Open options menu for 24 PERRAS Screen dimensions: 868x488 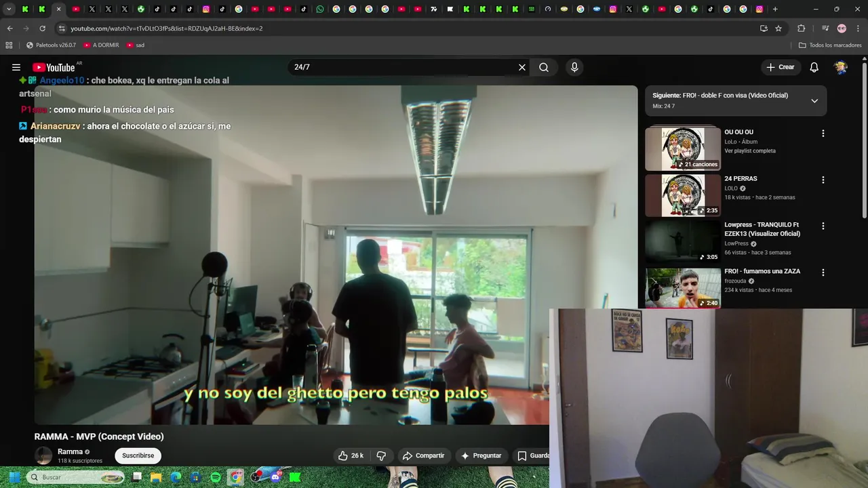coord(823,180)
